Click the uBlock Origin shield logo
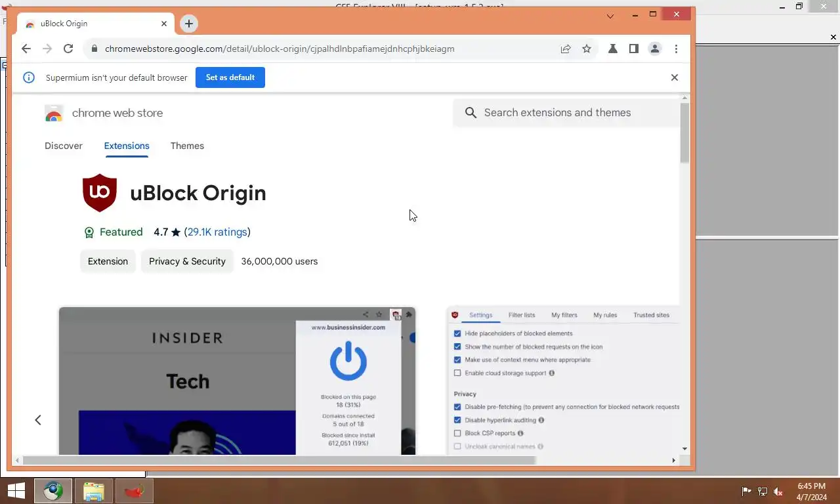Viewport: 840px width, 504px height. (x=100, y=193)
